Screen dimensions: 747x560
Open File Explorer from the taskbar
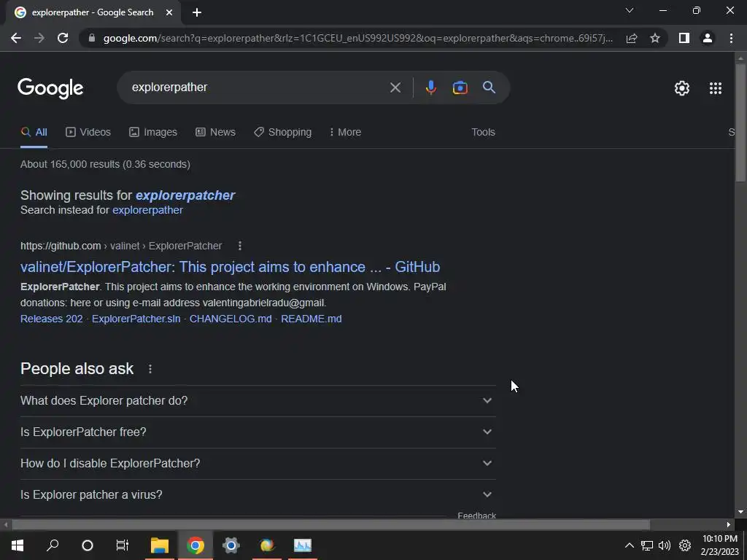160,545
